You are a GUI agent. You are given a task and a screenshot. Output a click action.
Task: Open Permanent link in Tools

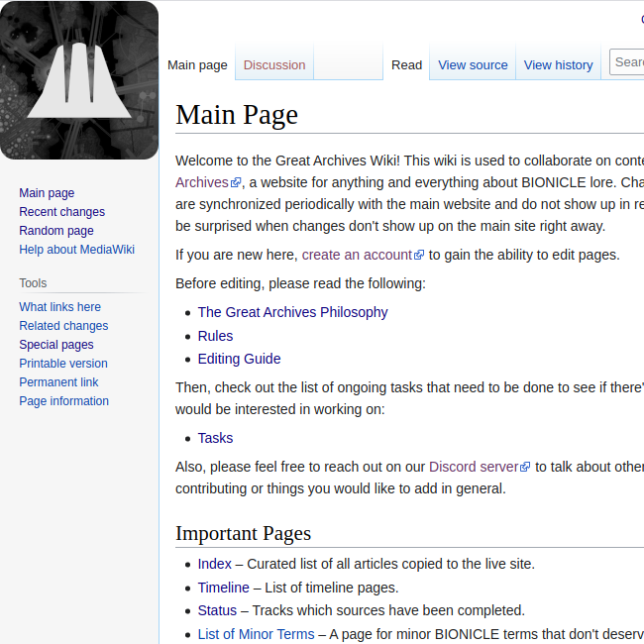tap(58, 382)
